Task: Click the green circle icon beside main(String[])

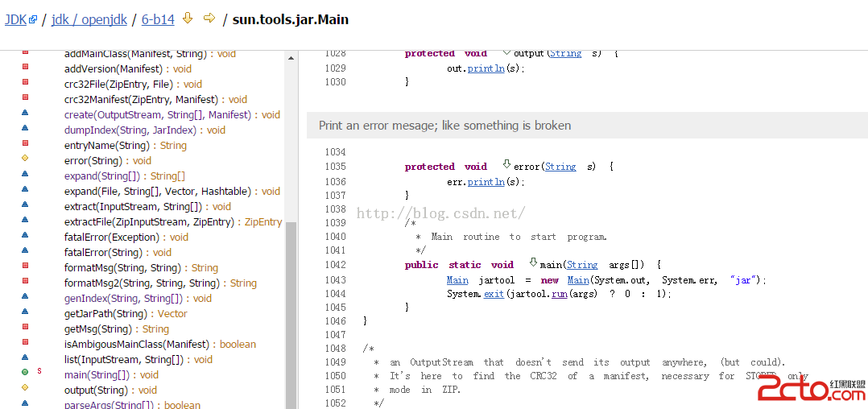Action: [x=25, y=372]
